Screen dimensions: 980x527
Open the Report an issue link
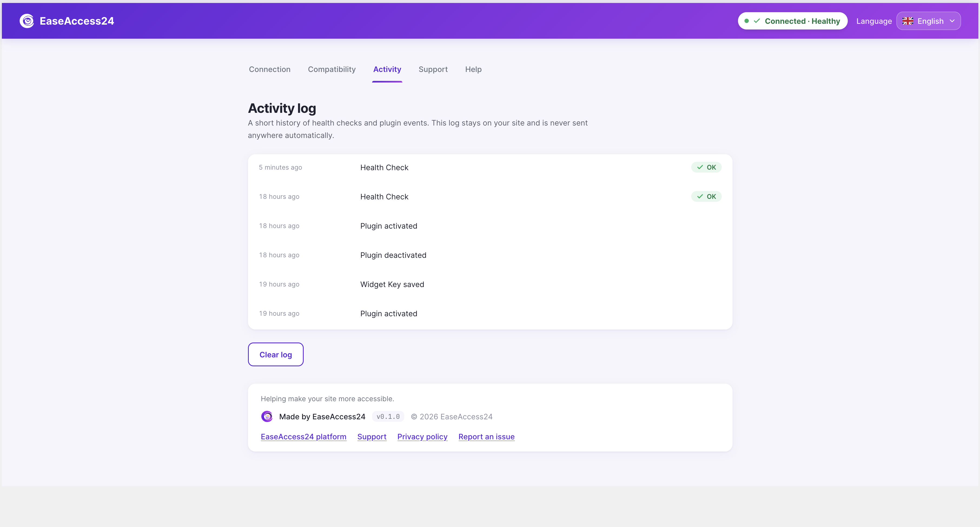pos(486,437)
